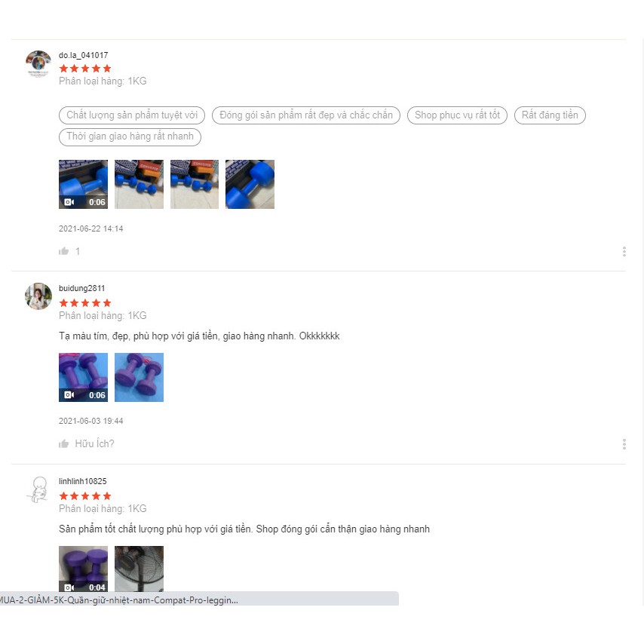Open the do.la_041017 profile avatar

38,63
